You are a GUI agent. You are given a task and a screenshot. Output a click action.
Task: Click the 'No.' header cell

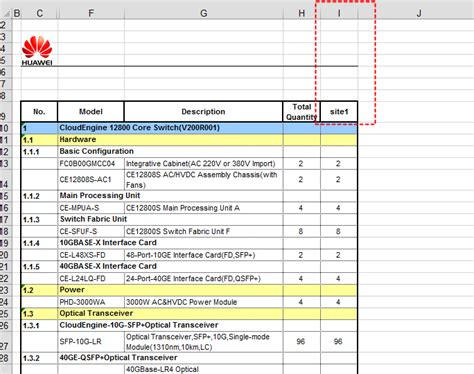(39, 112)
